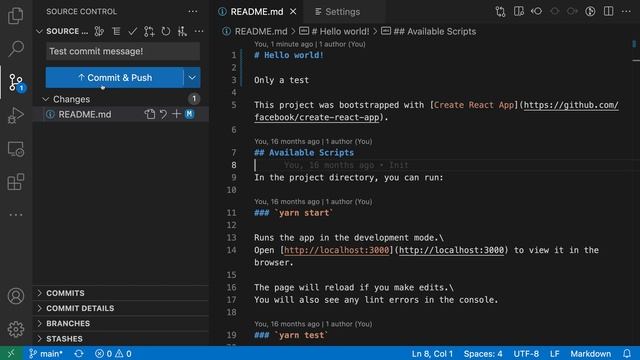Click the 'Only a test' line
Screen dimensions: 640x360
(281, 80)
